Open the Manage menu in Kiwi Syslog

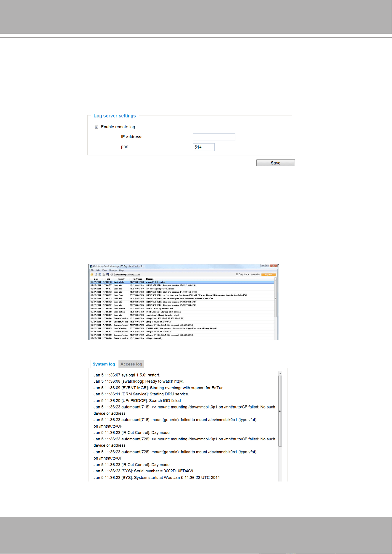pos(113,270)
